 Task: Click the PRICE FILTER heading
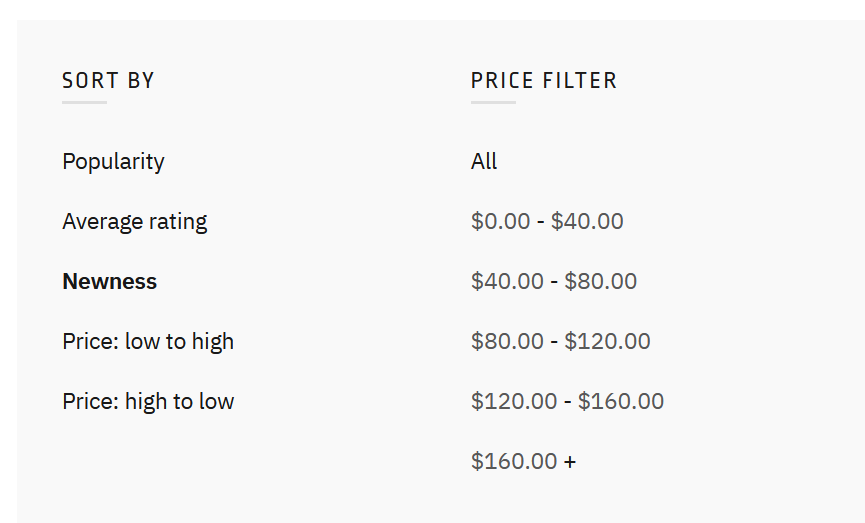coord(544,81)
